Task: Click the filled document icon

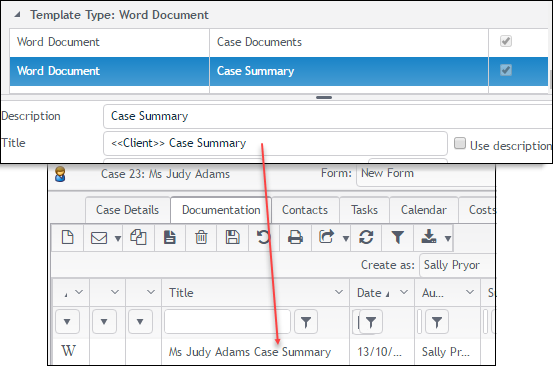Action: 170,237
